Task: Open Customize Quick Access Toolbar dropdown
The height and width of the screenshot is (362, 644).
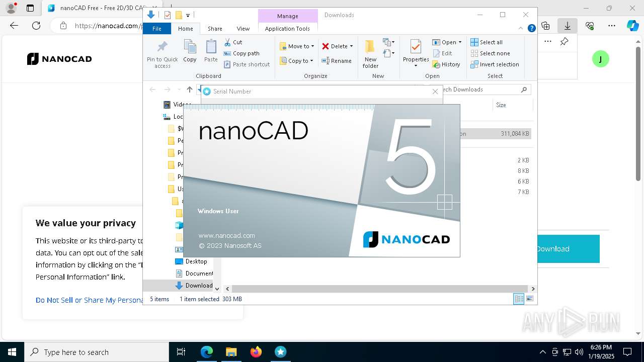Action: click(188, 16)
